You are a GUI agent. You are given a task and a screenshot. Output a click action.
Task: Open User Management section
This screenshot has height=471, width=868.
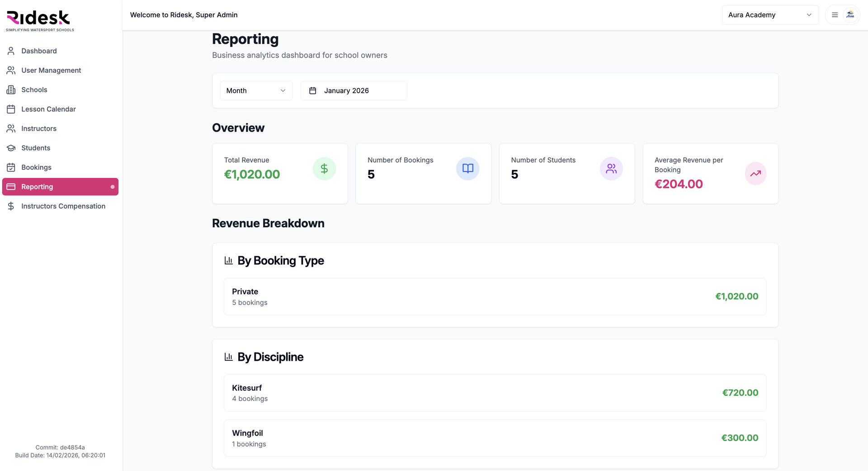51,71
